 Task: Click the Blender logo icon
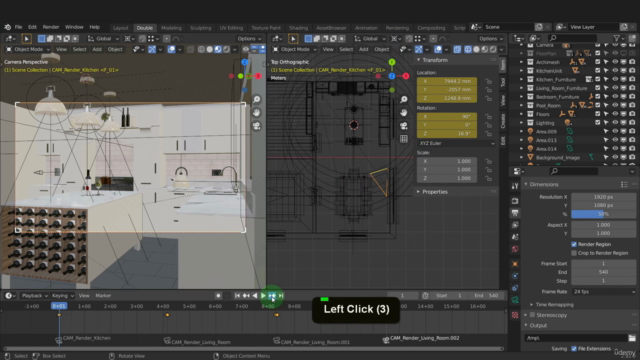point(7,27)
